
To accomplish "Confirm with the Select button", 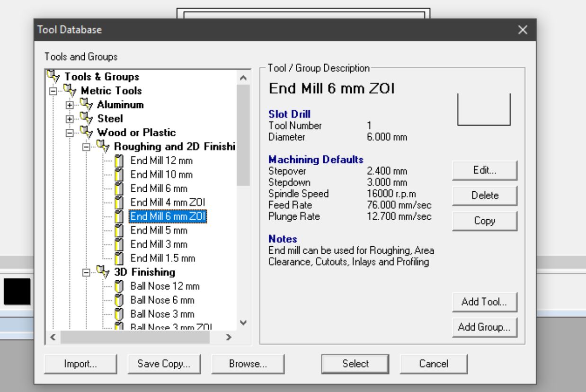I will (355, 364).
